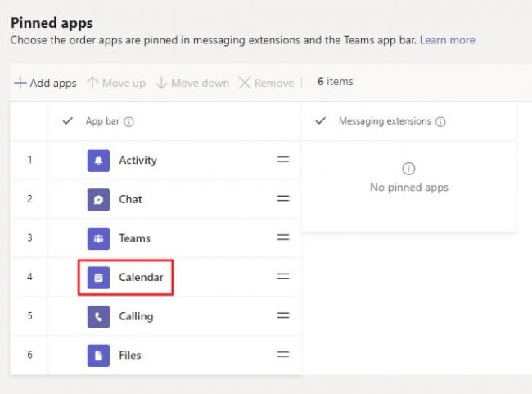The image size is (532, 394).
Task: Click the reorder handle on Calendar row
Action: [x=283, y=276]
